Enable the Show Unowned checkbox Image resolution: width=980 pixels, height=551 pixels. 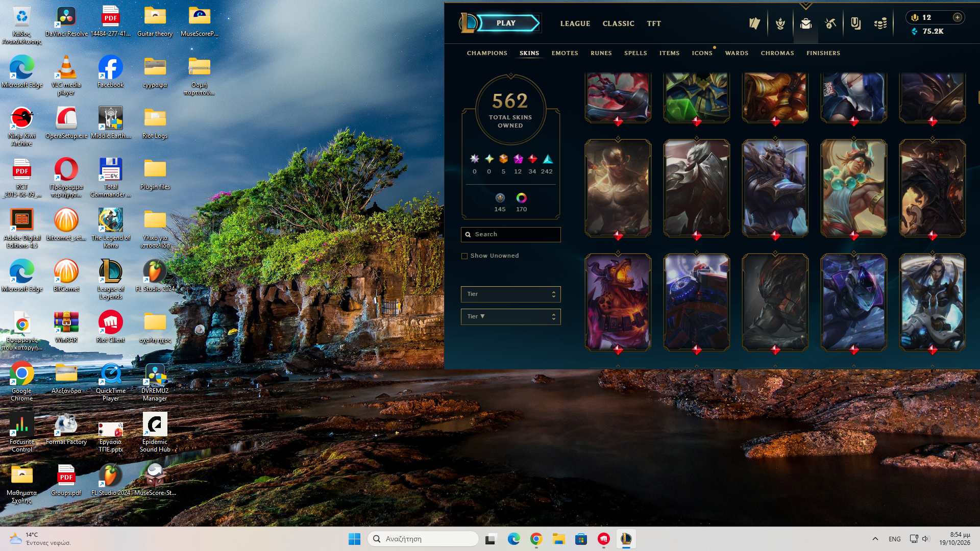point(464,256)
